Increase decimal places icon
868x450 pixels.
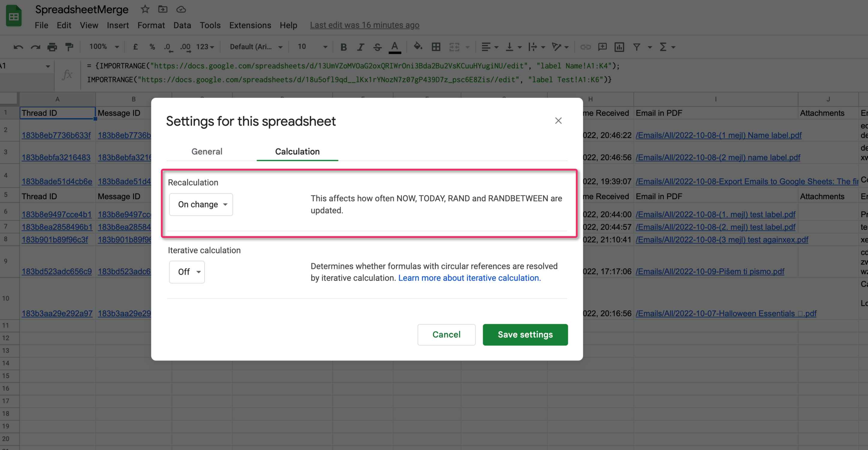[x=186, y=47]
